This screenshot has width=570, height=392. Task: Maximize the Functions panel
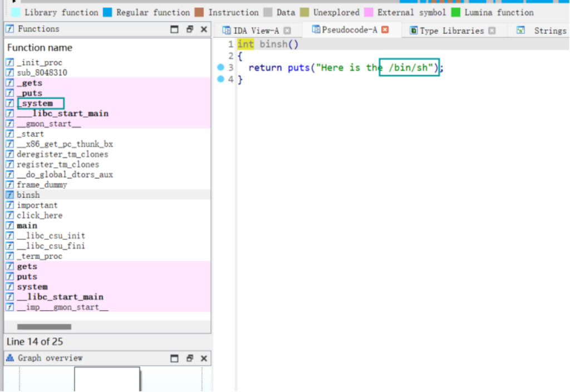point(175,30)
